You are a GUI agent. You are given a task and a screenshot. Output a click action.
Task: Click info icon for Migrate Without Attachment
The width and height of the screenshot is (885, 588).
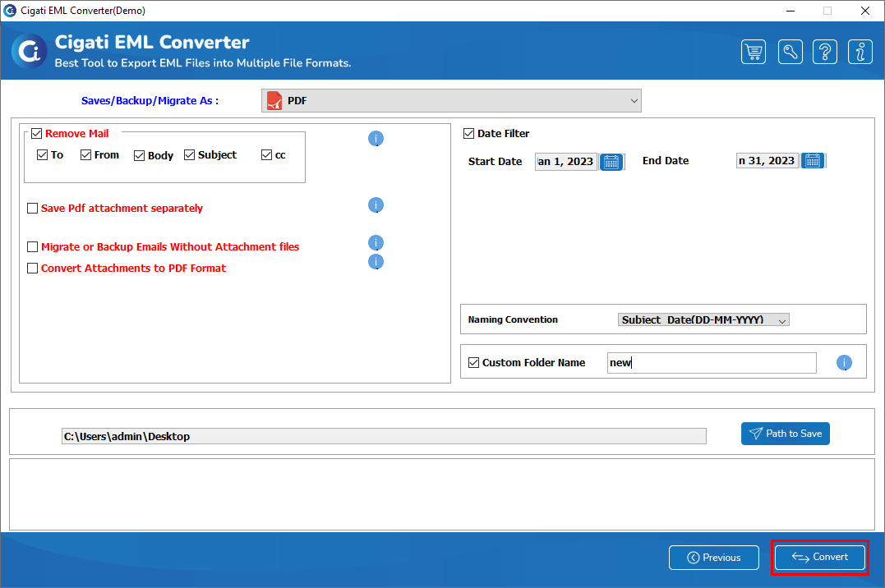point(376,242)
